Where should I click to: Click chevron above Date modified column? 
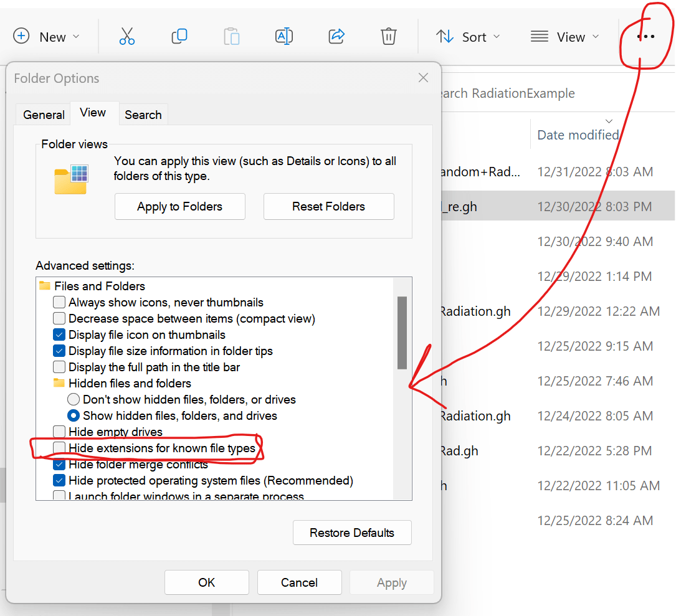click(609, 121)
